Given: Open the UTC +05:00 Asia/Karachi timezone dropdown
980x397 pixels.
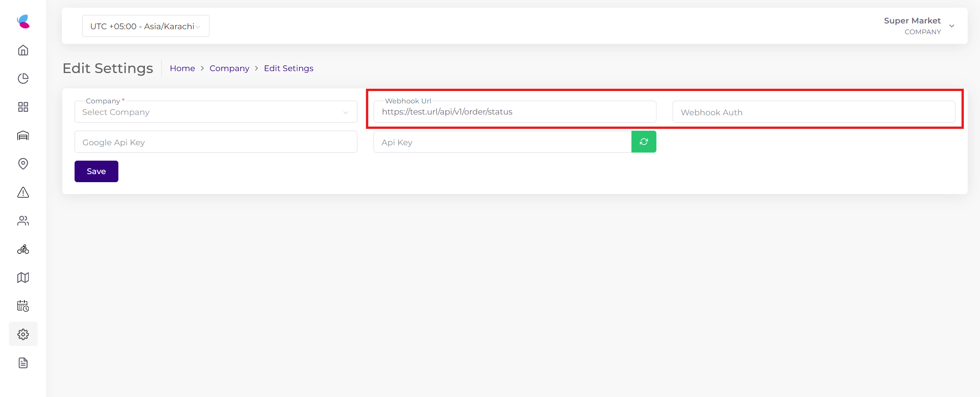Looking at the screenshot, I should pos(145,26).
